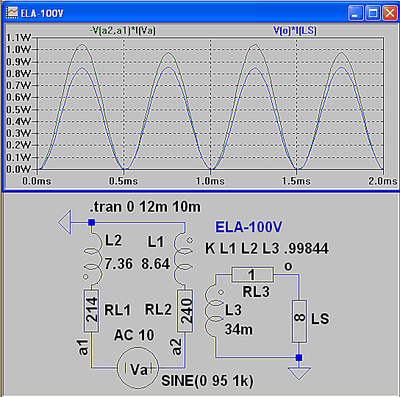Click the 0.0ms time axis label
Image resolution: width=400 pixels, height=397 pixels.
[37, 181]
